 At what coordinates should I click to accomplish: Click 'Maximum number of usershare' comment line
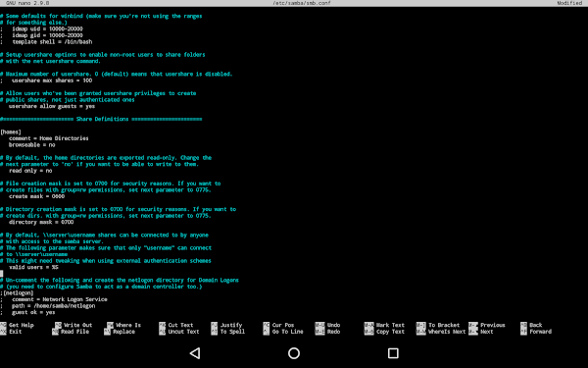click(117, 74)
